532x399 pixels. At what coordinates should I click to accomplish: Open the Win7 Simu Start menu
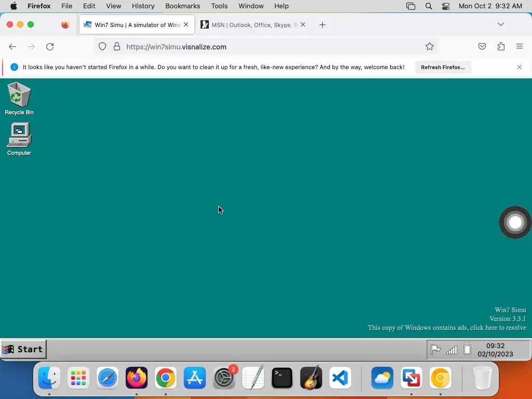pos(23,349)
